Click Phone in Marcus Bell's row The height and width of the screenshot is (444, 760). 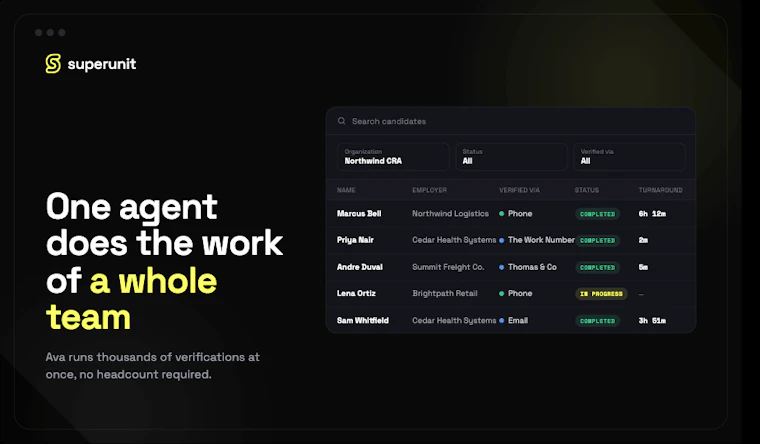pyautogui.click(x=520, y=214)
